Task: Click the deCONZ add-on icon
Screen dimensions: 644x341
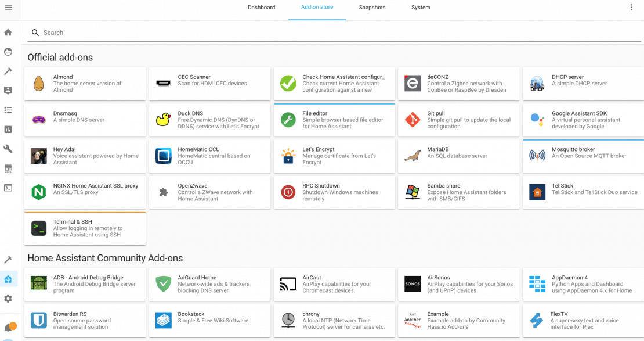Action: pyautogui.click(x=413, y=84)
